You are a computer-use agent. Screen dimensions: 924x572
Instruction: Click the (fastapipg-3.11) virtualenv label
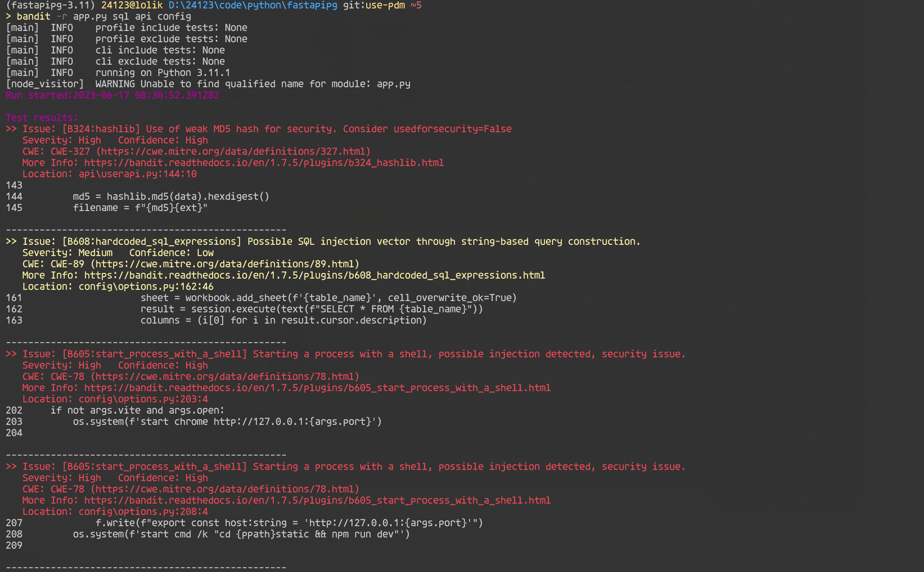coord(50,5)
